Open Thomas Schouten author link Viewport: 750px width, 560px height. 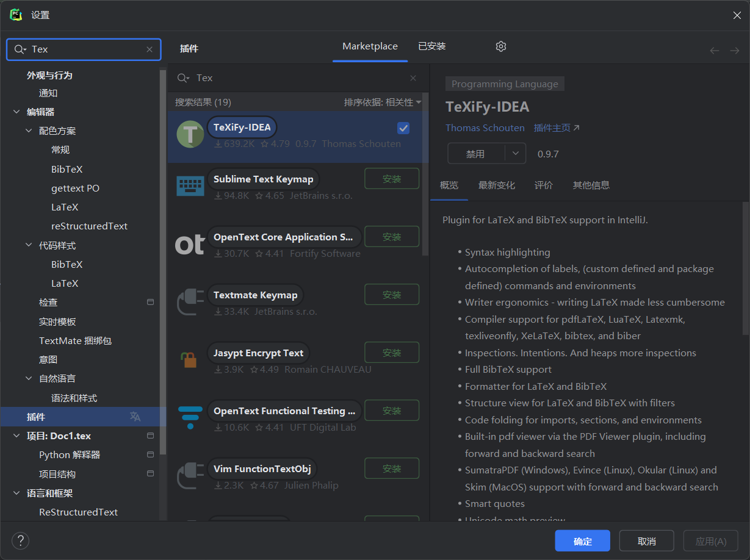(485, 127)
